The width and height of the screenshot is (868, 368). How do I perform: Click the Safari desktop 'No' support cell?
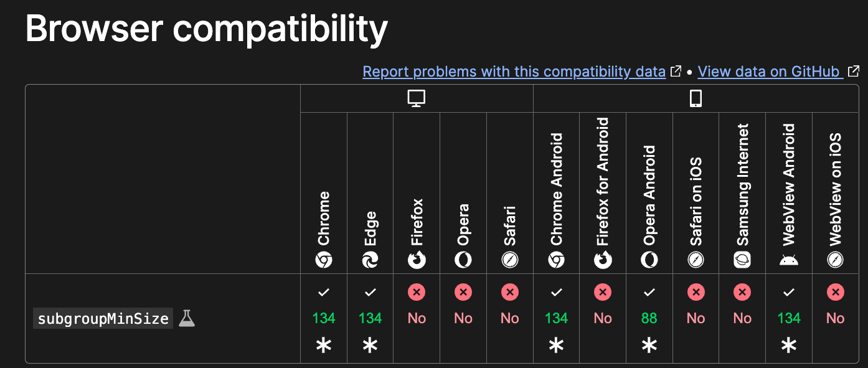(x=509, y=318)
